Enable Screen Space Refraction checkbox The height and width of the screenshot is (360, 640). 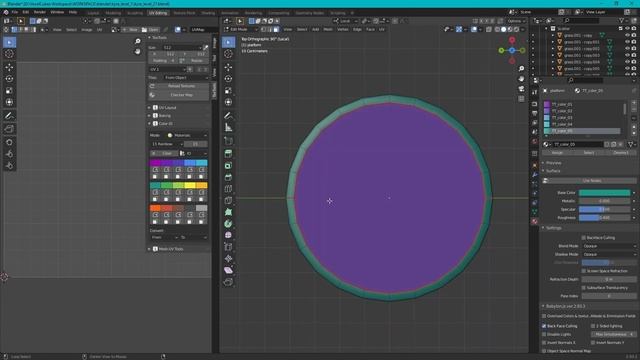(584, 271)
